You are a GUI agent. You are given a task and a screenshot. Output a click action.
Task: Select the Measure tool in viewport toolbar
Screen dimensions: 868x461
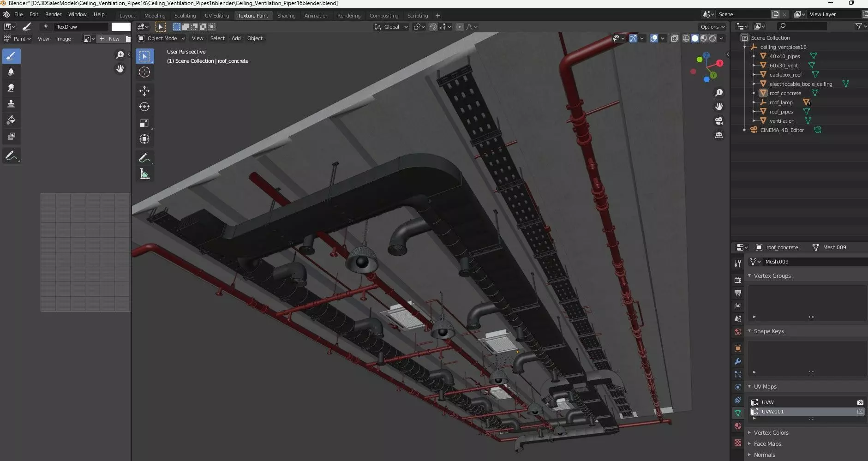point(144,174)
